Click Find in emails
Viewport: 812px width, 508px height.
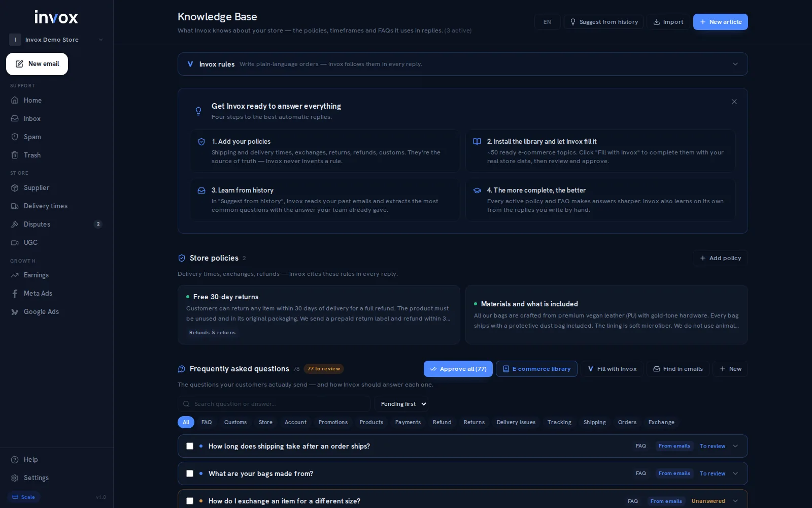(678, 369)
